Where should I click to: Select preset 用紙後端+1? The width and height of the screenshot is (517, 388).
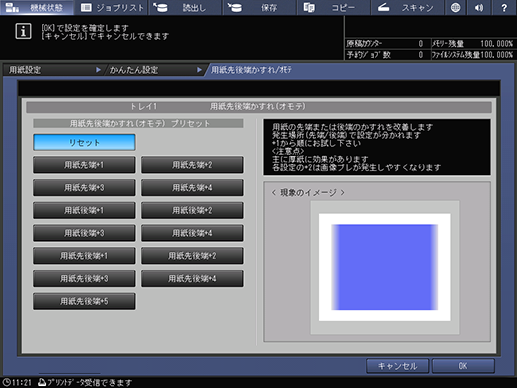(84, 210)
